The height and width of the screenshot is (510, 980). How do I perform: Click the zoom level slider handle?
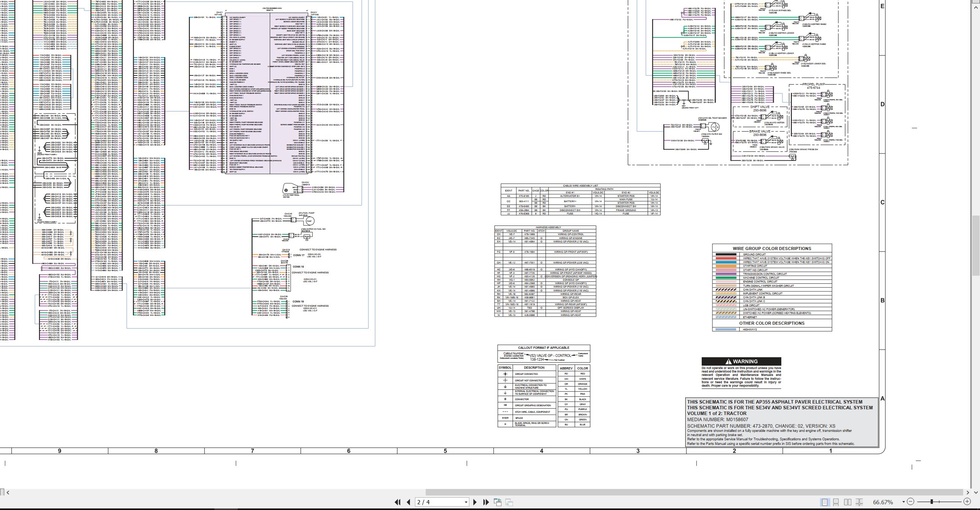click(932, 502)
